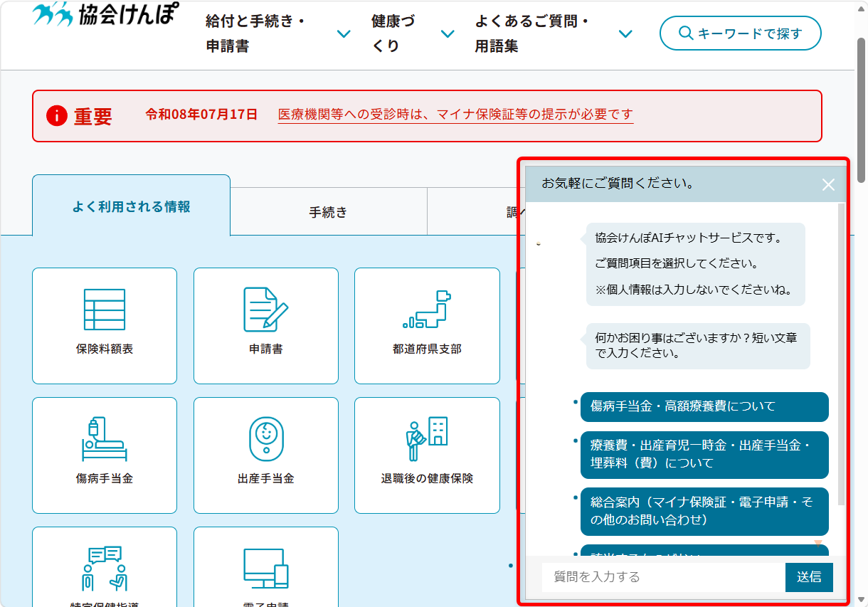This screenshot has width=868, height=607.
Task: Click the red 重要 info icon
Action: click(x=57, y=115)
